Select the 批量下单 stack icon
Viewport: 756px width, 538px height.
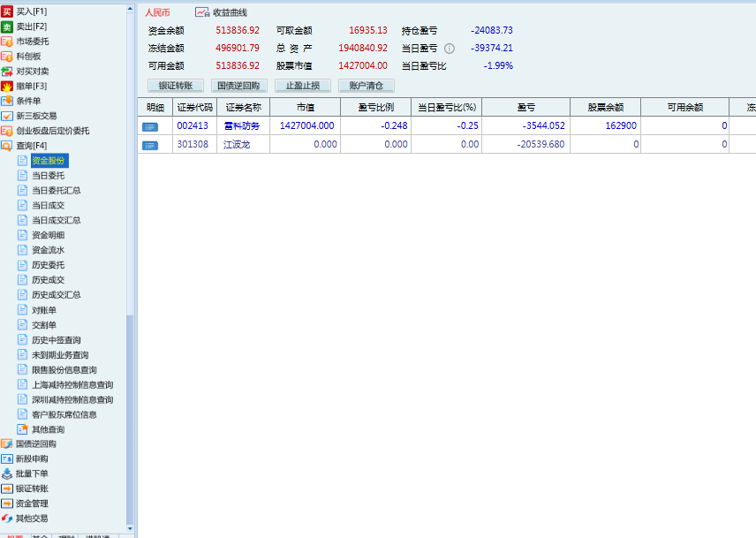tap(7, 474)
